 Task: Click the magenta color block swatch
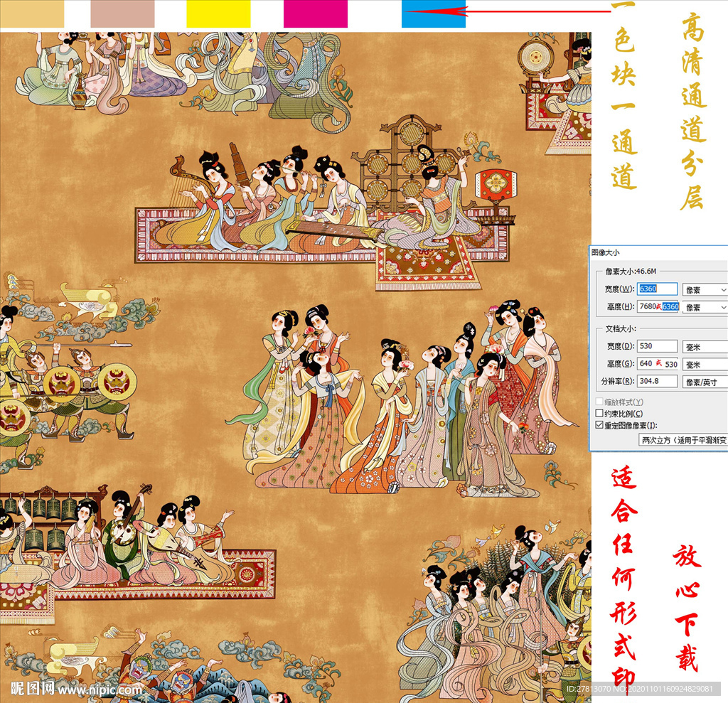coord(315,14)
